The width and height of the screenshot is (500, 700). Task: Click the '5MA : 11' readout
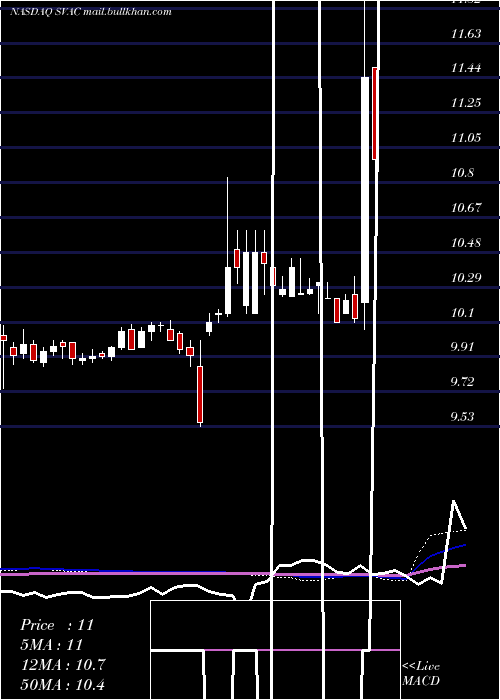(x=52, y=645)
